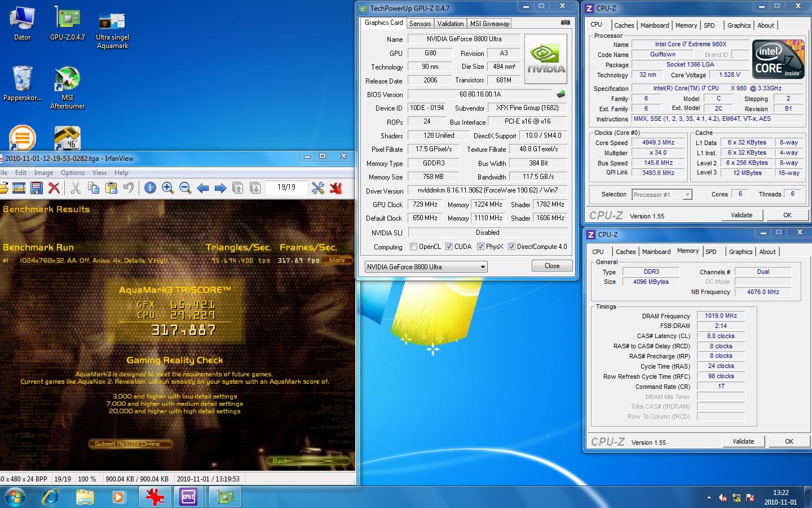Click OK in lower CPU-Z memory window
The height and width of the screenshot is (508, 812).
pyautogui.click(x=789, y=441)
